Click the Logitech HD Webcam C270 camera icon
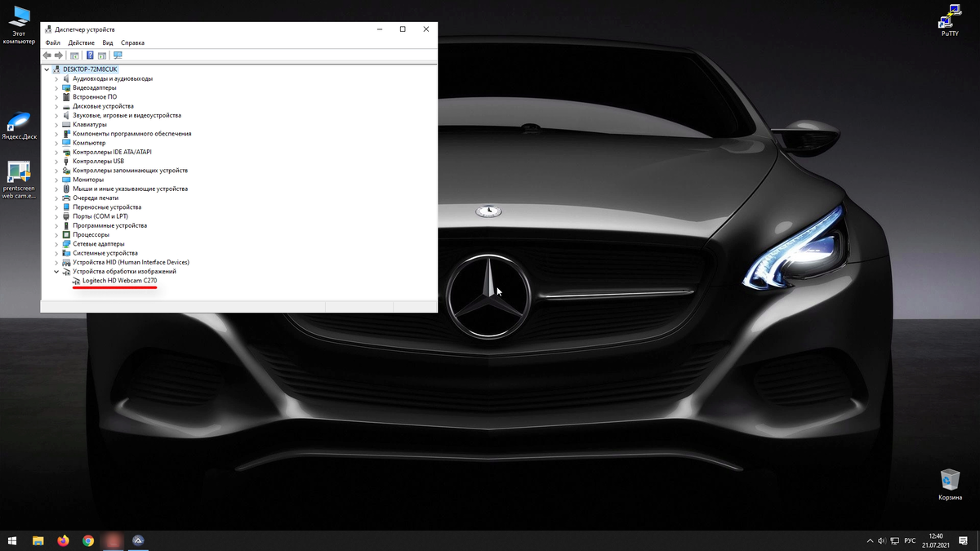This screenshot has height=551, width=980. [77, 281]
